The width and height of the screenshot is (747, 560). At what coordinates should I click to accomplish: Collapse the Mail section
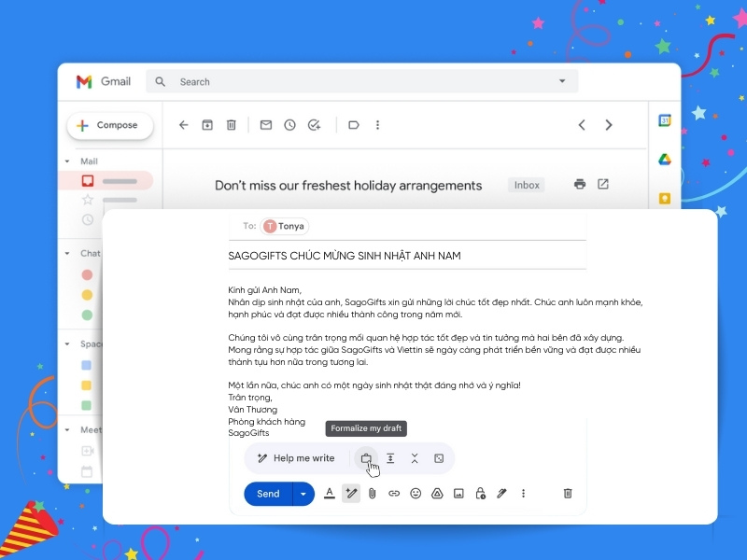(x=67, y=161)
